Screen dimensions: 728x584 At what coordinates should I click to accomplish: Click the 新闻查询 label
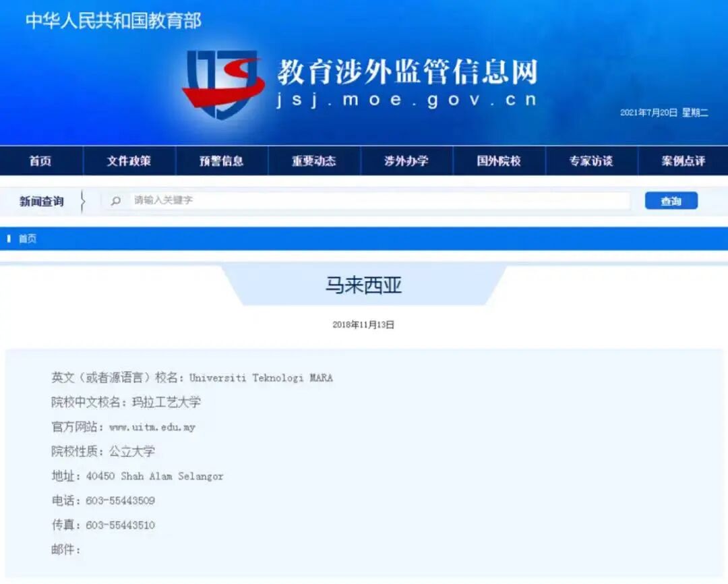(x=40, y=200)
